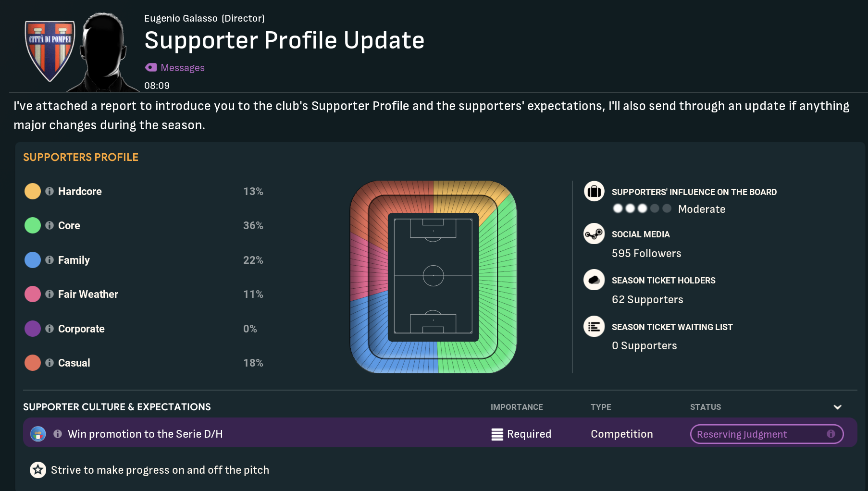Click the info icon next to Casual
The width and height of the screenshot is (868, 491).
click(x=50, y=363)
